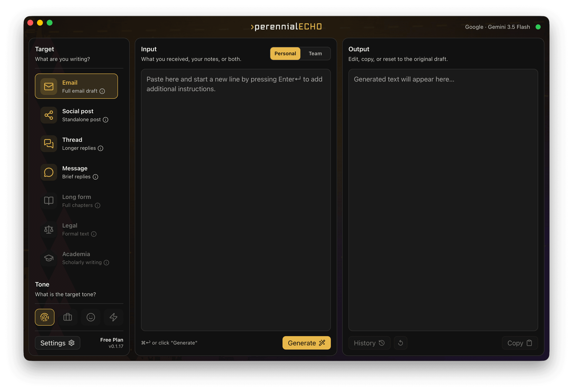
Task: Choose the smiley friendly tone
Action: click(91, 317)
